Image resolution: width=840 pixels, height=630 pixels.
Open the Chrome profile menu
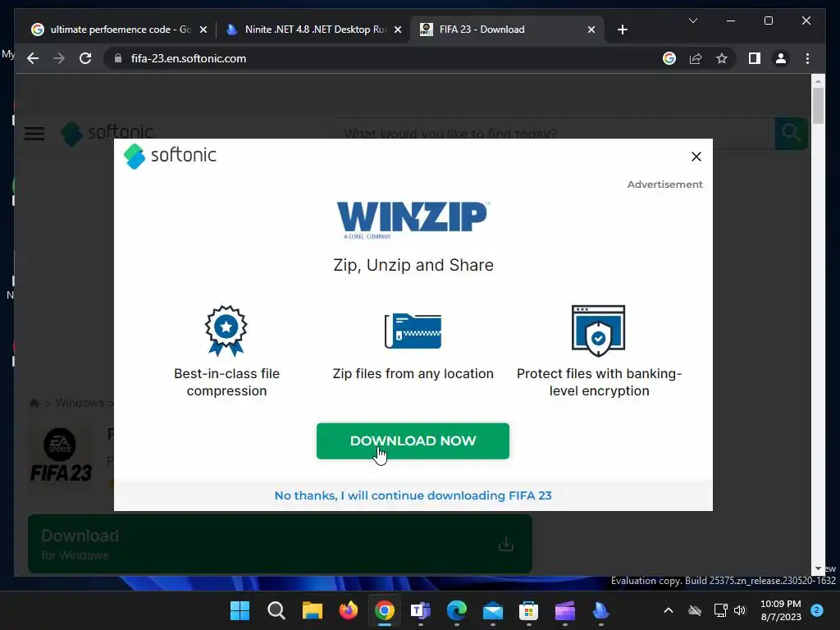781,58
